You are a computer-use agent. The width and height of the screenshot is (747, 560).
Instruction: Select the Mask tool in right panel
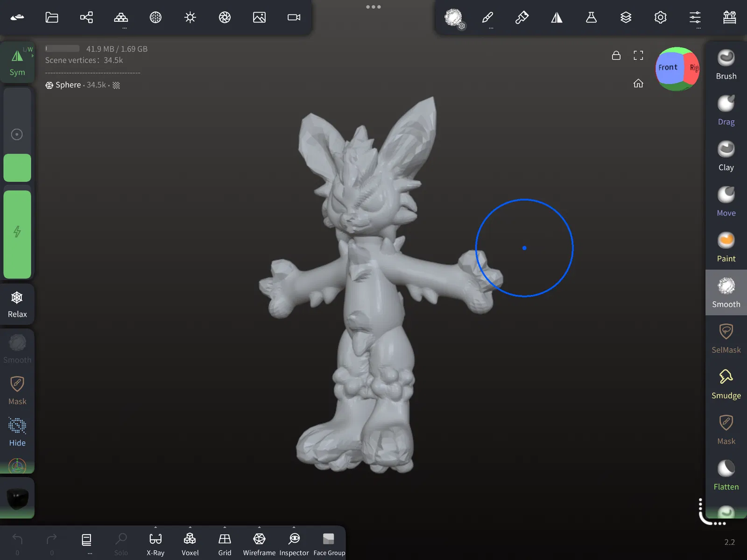[726, 430]
